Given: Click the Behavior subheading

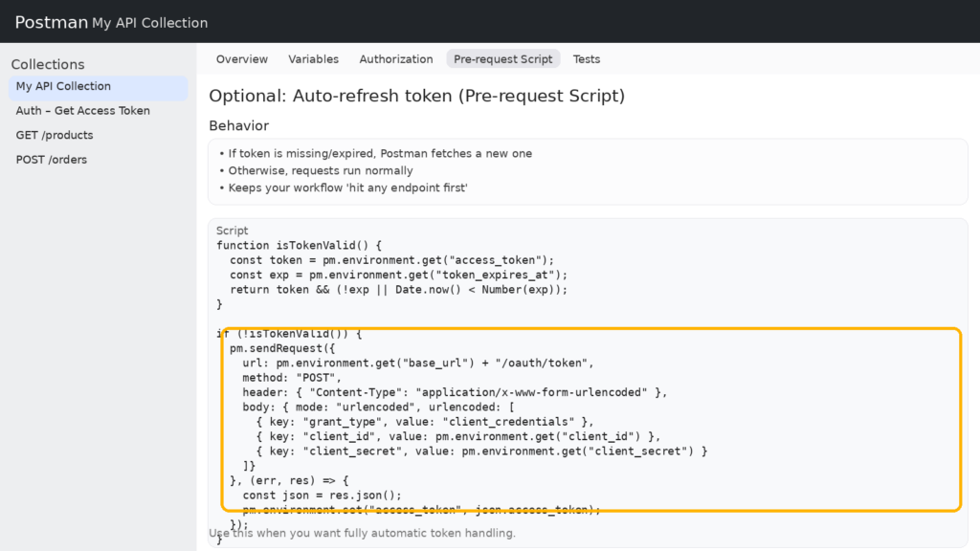Looking at the screenshot, I should tap(238, 126).
